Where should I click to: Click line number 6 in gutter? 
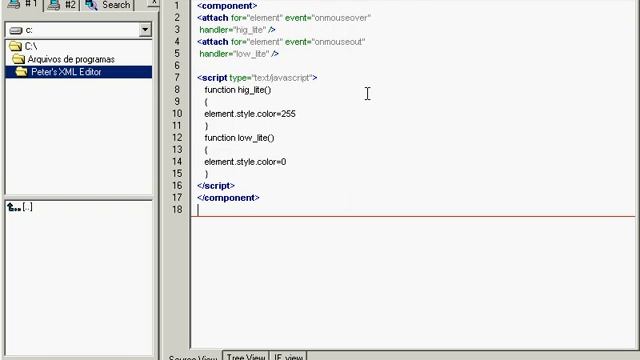177,66
